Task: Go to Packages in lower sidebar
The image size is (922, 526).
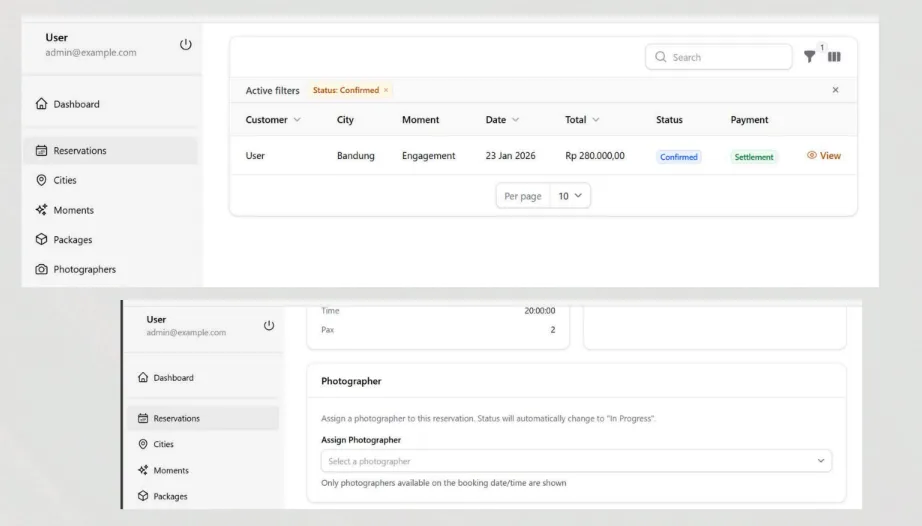Action: click(203, 496)
